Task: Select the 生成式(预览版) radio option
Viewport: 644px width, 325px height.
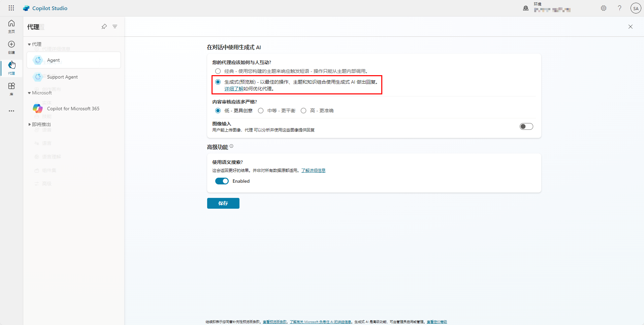Action: (x=218, y=82)
